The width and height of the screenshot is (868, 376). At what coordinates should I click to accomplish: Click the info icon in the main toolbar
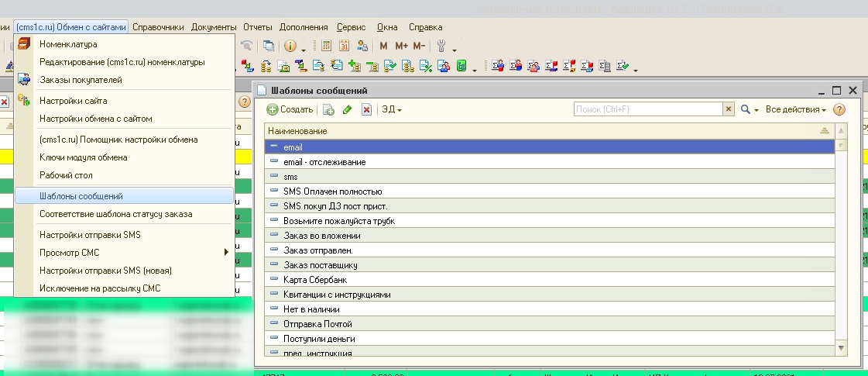pos(291,46)
